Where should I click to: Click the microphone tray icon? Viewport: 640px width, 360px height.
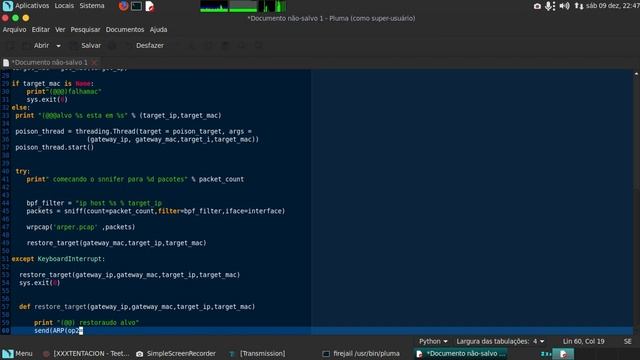tap(549, 6)
